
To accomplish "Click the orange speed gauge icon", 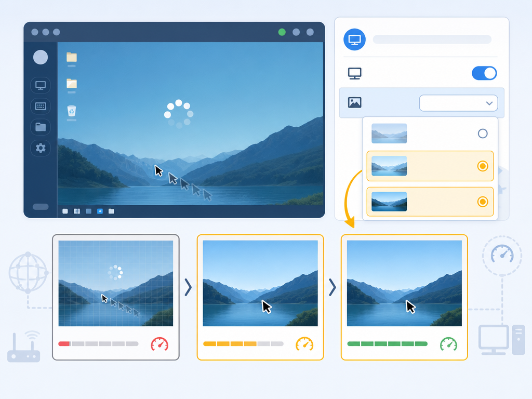I will [x=304, y=344].
